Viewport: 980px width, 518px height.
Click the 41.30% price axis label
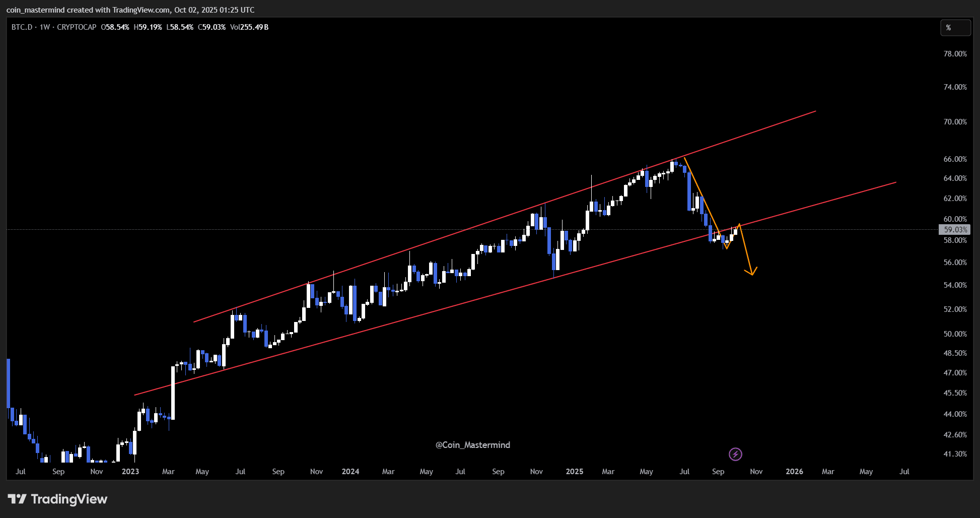(955, 454)
